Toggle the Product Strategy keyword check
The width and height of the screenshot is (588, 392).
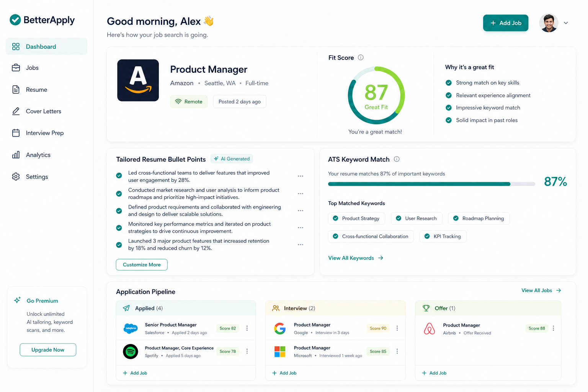point(335,218)
